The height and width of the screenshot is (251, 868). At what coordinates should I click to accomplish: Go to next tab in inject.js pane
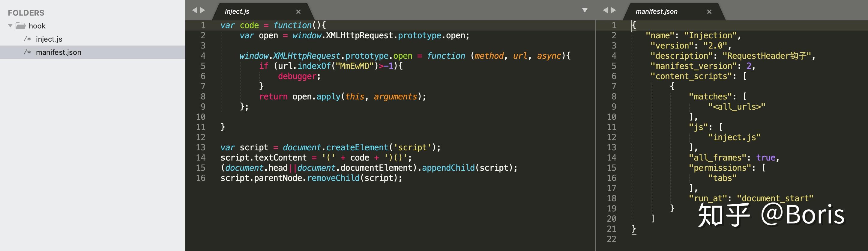[202, 10]
